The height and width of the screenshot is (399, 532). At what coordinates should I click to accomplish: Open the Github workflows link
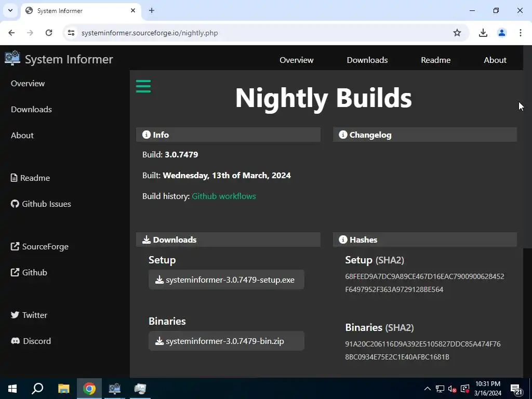click(x=224, y=196)
